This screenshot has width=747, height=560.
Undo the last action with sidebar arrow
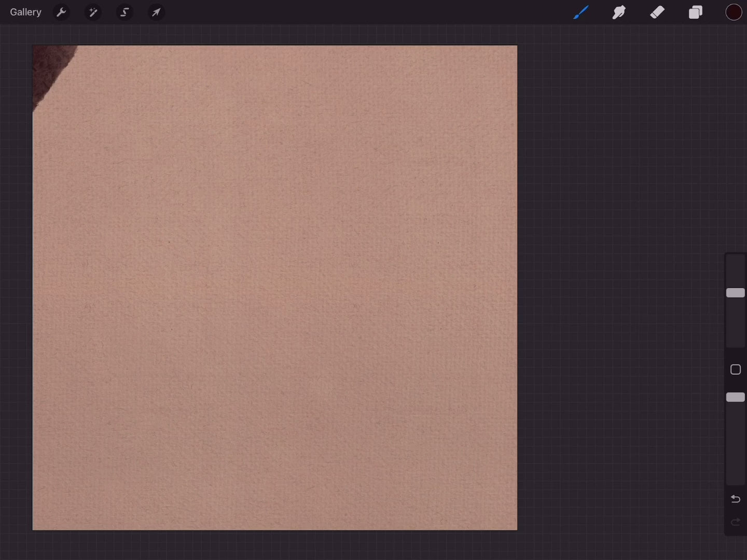(735, 499)
